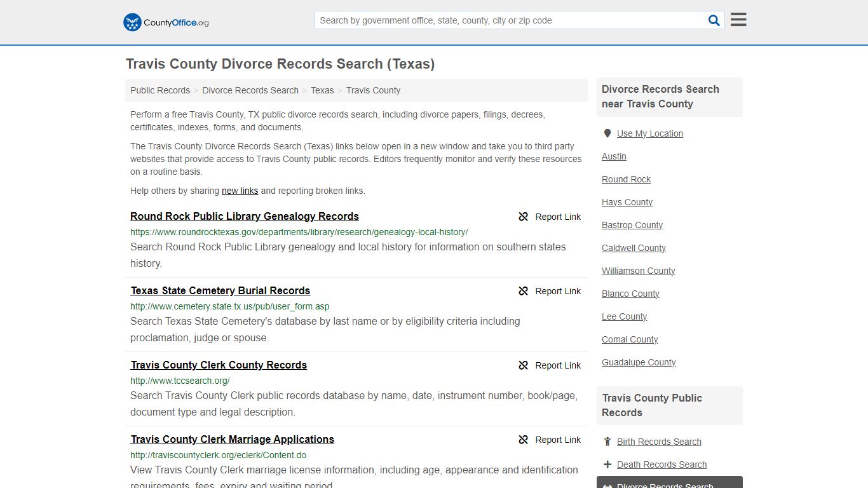This screenshot has width=868, height=488.
Task: Select Divorce Records Search sidebar item
Action: coord(670,482)
